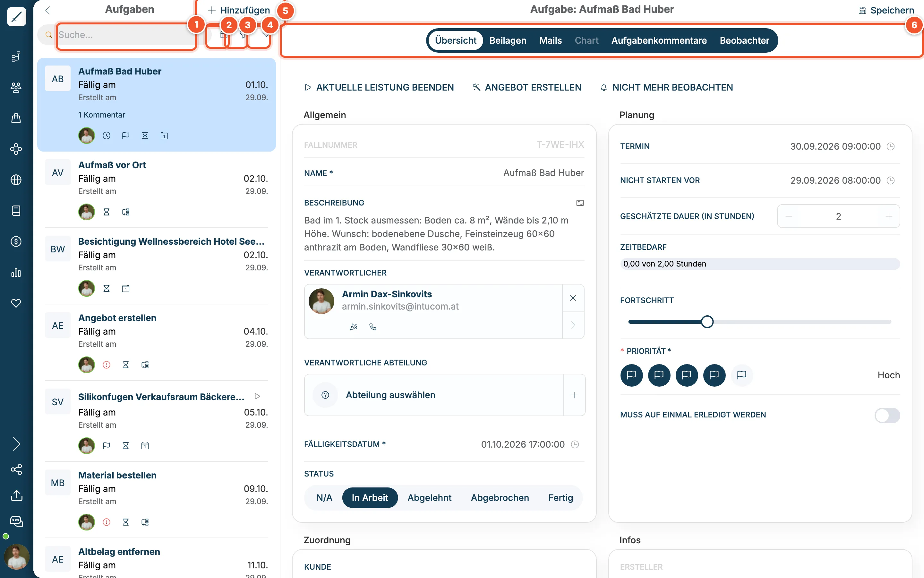924x578 pixels.
Task: Save the task with Speichern
Action: pyautogui.click(x=886, y=10)
